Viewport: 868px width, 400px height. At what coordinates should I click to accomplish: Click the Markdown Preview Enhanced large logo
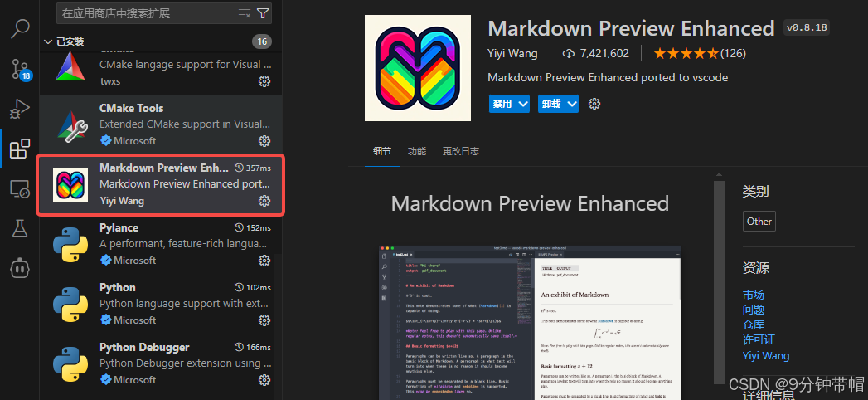pos(418,68)
